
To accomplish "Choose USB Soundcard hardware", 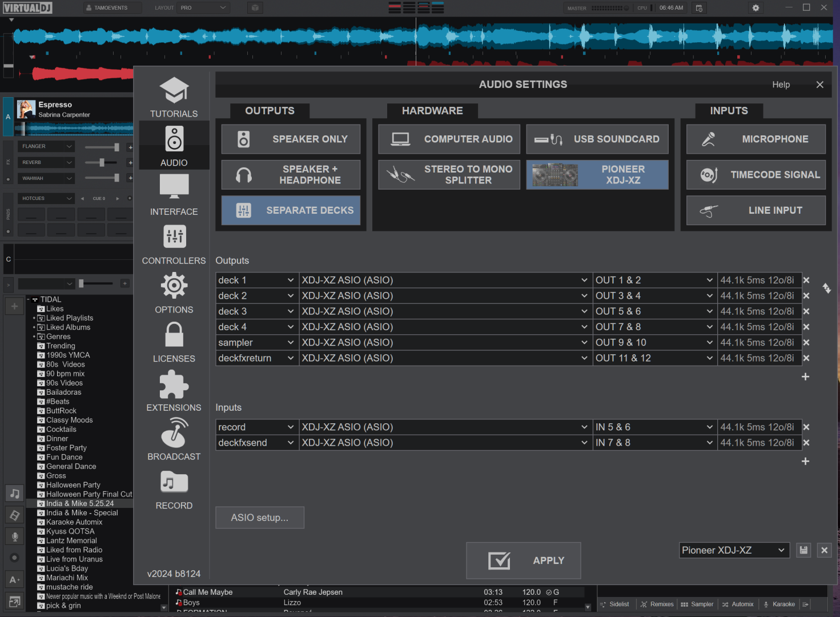I will [x=597, y=139].
